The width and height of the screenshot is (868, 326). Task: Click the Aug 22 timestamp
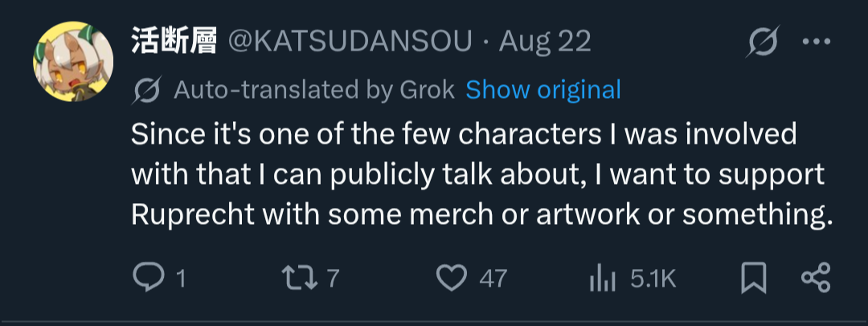545,43
